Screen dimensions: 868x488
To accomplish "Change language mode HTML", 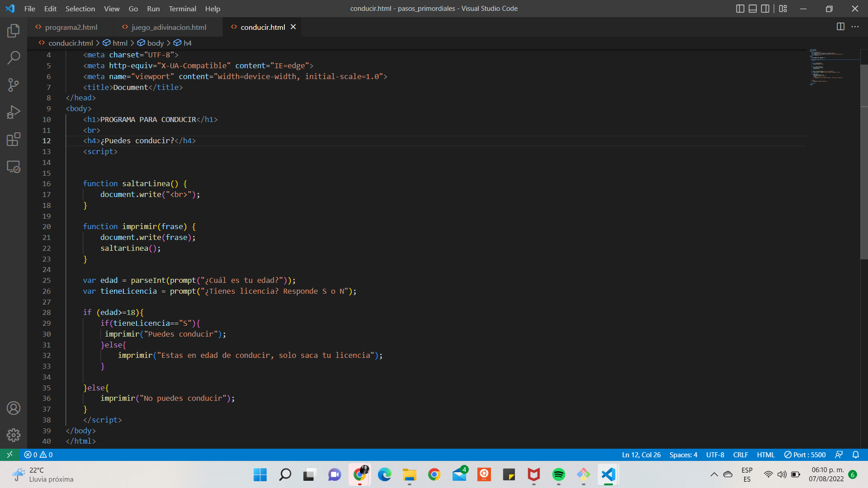I will tap(766, 455).
